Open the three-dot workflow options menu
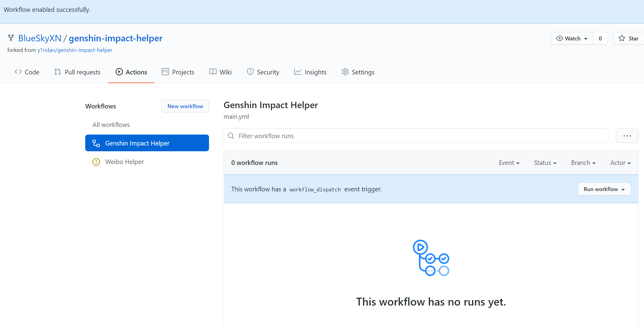 627,136
